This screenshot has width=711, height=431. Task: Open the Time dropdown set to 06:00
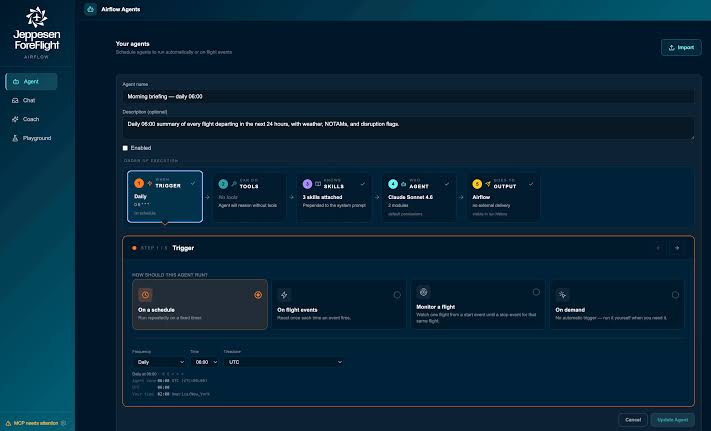coord(205,362)
